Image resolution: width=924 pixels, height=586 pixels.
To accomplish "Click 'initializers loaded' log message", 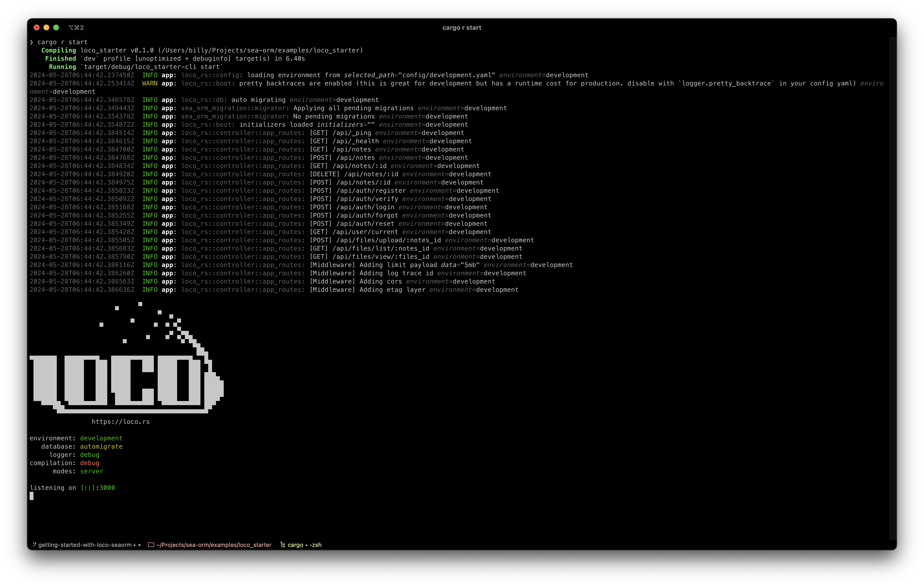I will tap(276, 125).
